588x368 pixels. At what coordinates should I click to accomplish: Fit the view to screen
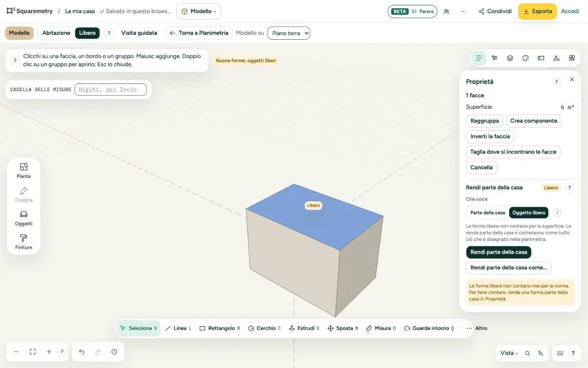33,352
